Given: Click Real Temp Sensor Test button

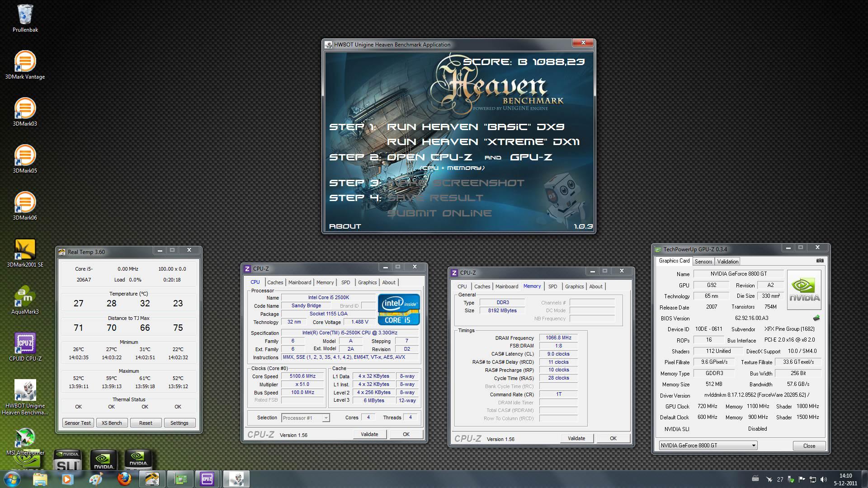Looking at the screenshot, I should coord(78,423).
